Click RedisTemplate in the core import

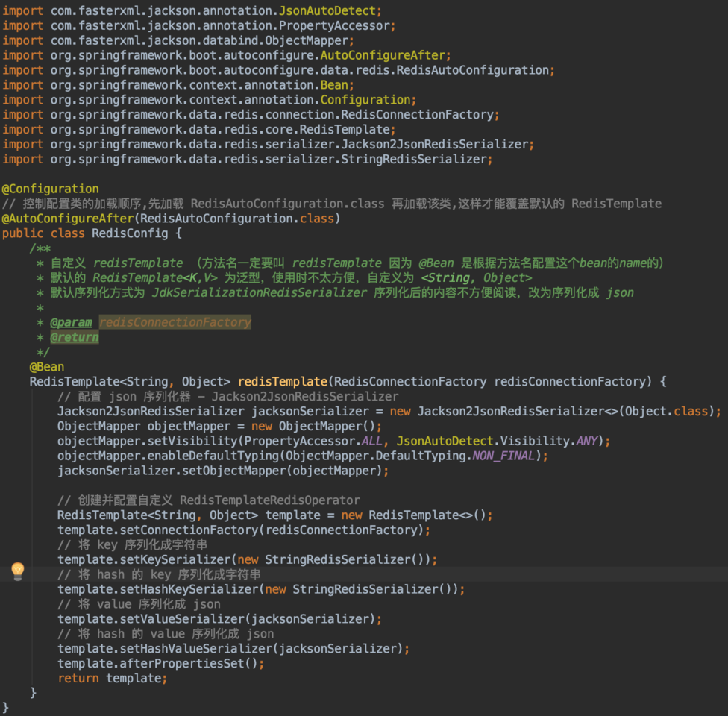(345, 130)
